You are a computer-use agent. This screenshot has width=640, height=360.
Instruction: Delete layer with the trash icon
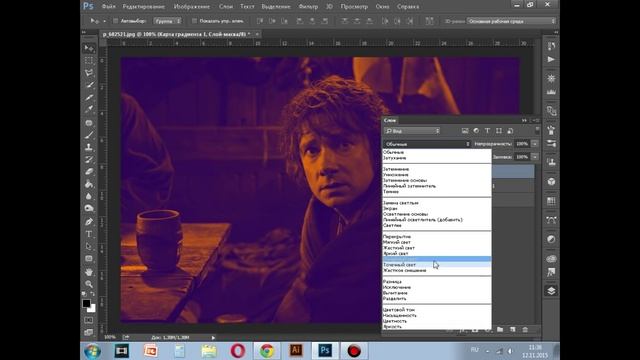point(525,329)
